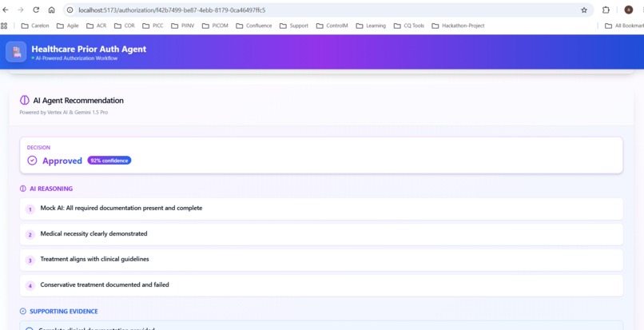View site information icon in address bar
The image size is (644, 330).
coord(70,10)
